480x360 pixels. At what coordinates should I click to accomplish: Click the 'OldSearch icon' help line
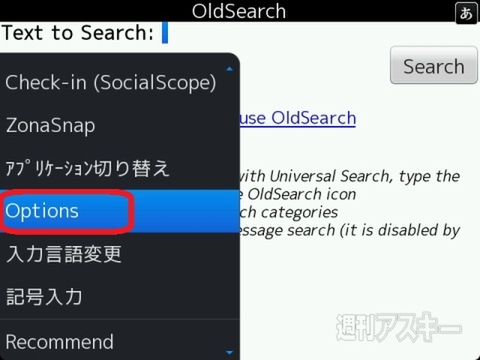coord(298,194)
